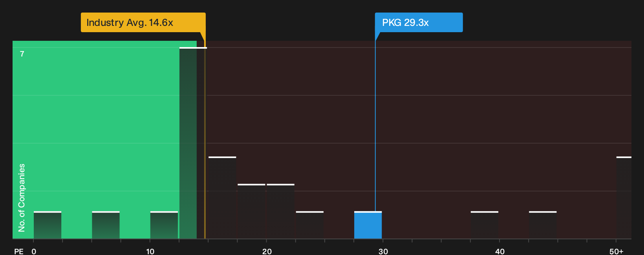The height and width of the screenshot is (255, 644).
Task: Click the x-axis tick label 10
Action: [x=150, y=251]
